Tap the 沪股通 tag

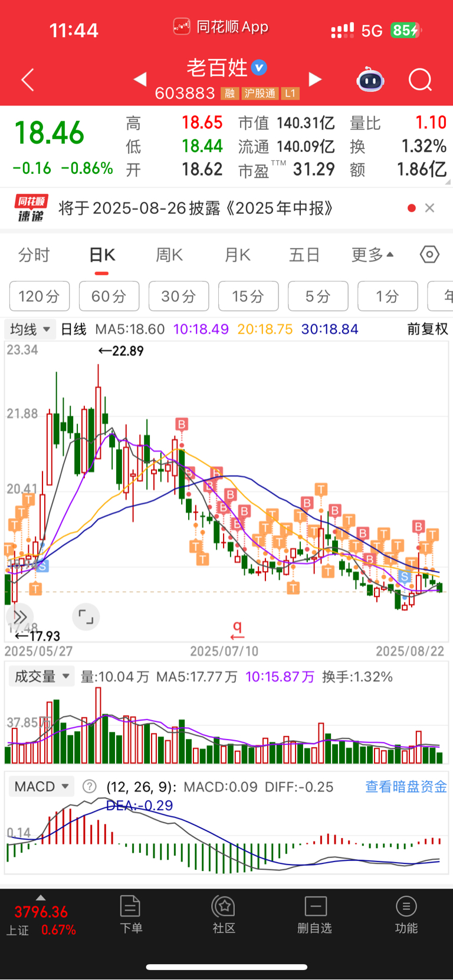click(260, 93)
